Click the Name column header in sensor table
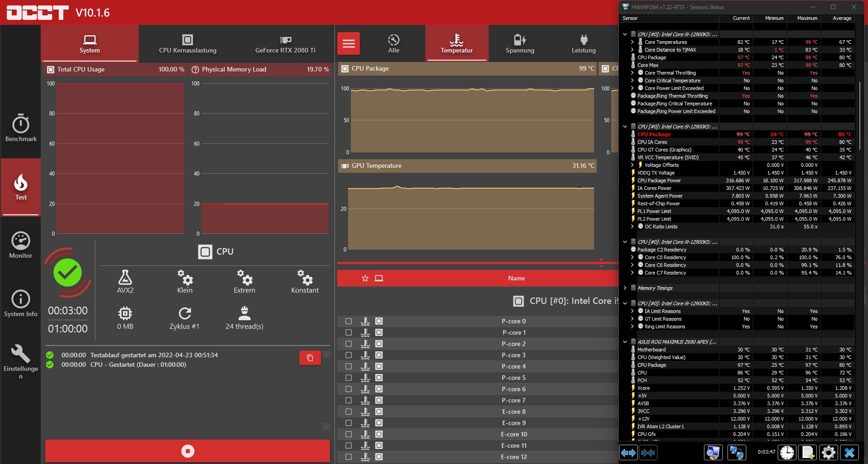868x464 pixels. coord(516,278)
